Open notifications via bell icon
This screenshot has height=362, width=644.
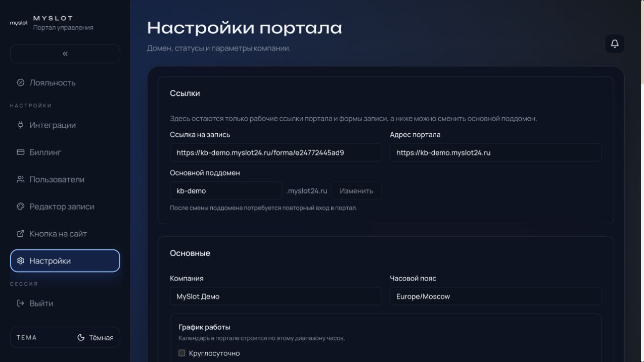615,43
